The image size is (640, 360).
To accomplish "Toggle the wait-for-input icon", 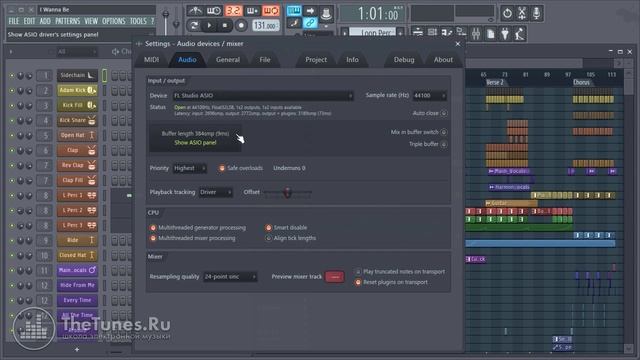I will pyautogui.click(x=214, y=11).
